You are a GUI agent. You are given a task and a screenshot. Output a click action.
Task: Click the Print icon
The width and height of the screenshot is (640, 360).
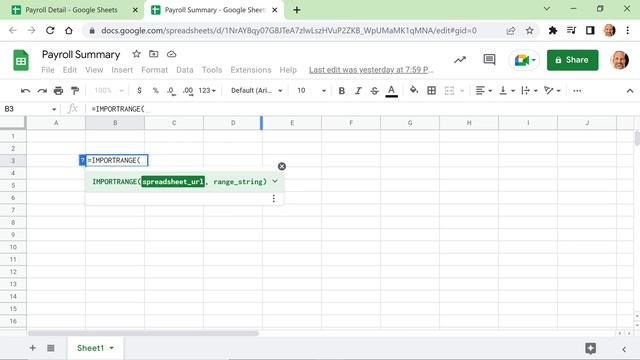58,91
